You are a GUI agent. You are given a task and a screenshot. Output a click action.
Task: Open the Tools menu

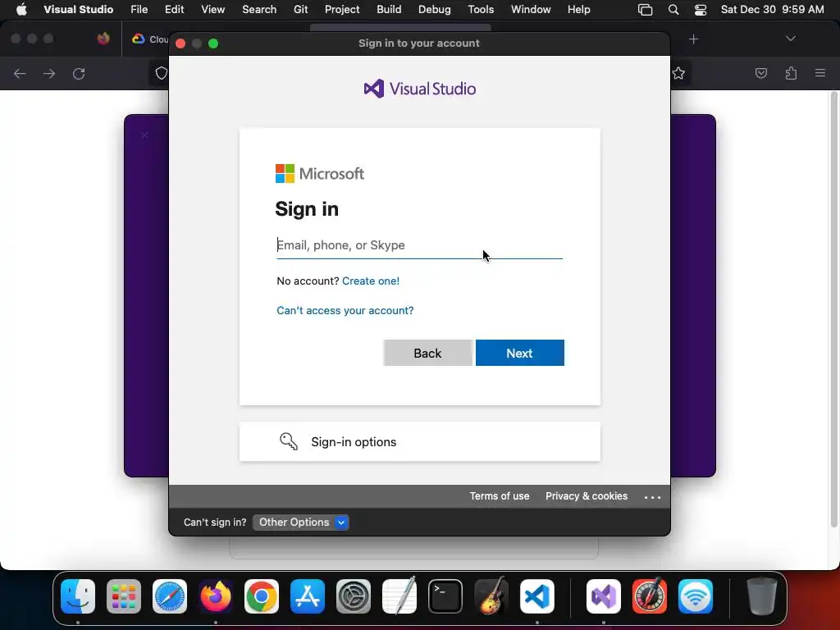(481, 10)
